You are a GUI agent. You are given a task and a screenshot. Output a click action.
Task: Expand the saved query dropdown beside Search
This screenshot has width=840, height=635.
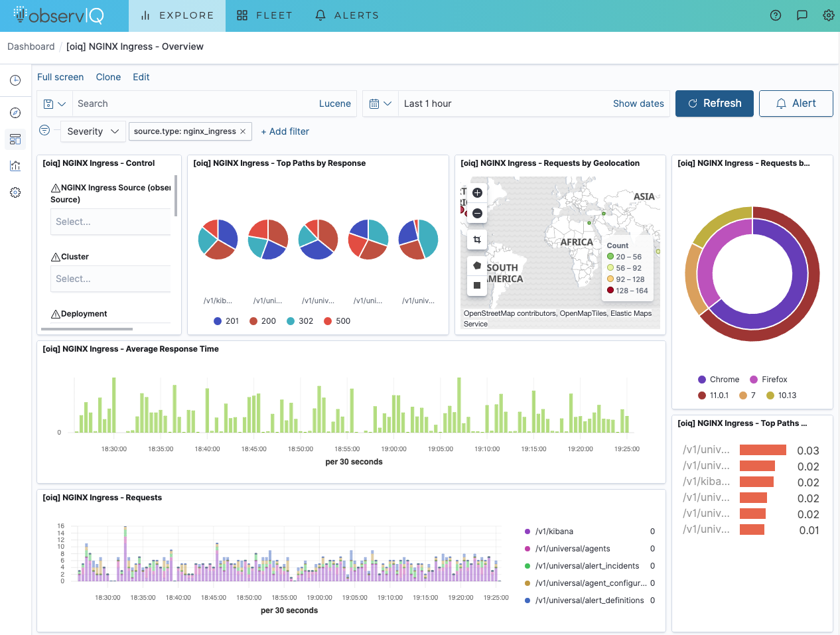pos(54,104)
